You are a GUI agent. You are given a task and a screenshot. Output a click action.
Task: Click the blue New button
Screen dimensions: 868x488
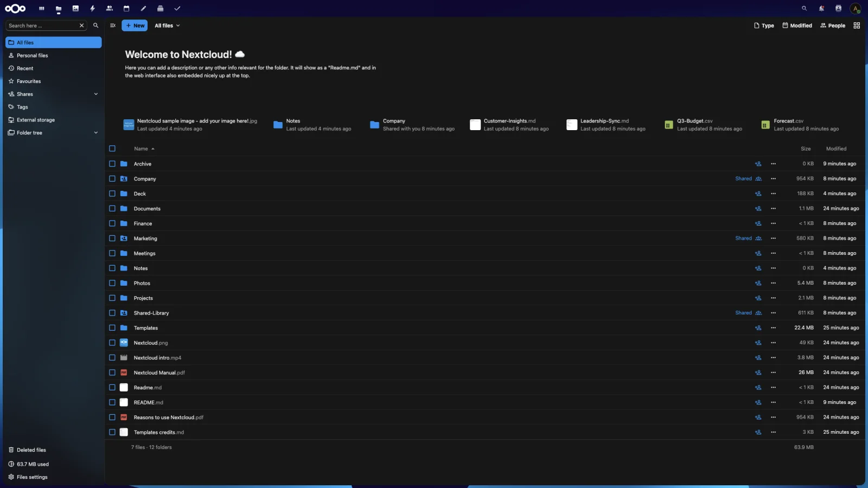coord(135,25)
